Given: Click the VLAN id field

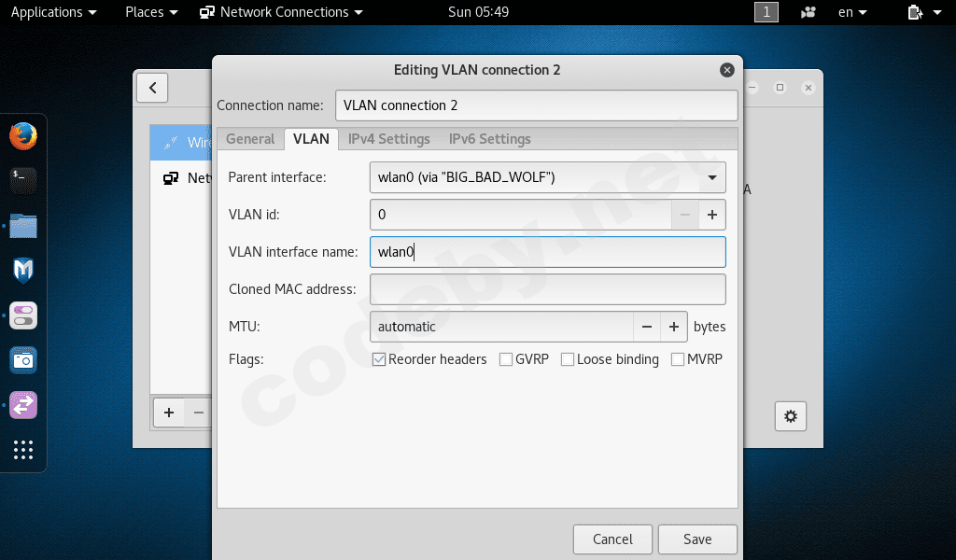Looking at the screenshot, I should [521, 215].
